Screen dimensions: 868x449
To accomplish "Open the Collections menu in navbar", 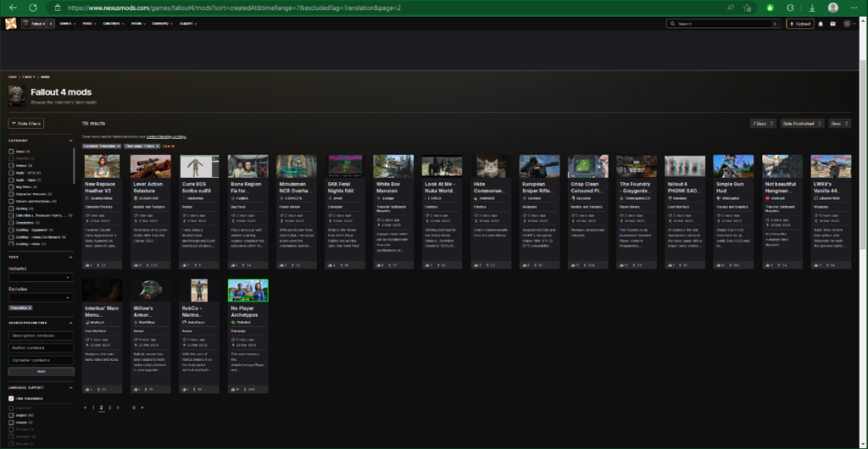I will tap(114, 24).
